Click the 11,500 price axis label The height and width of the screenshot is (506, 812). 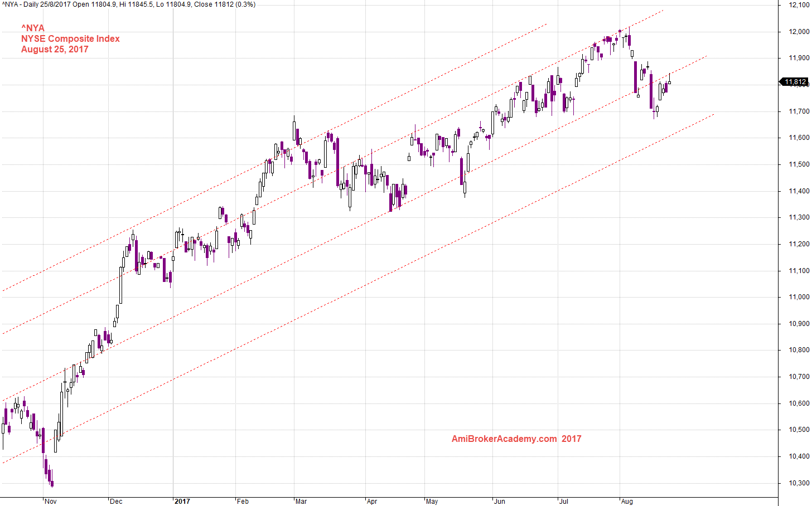[799, 164]
